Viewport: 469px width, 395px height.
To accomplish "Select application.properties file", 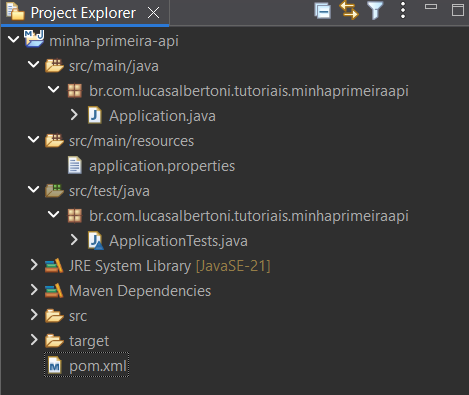I will pyautogui.click(x=162, y=166).
